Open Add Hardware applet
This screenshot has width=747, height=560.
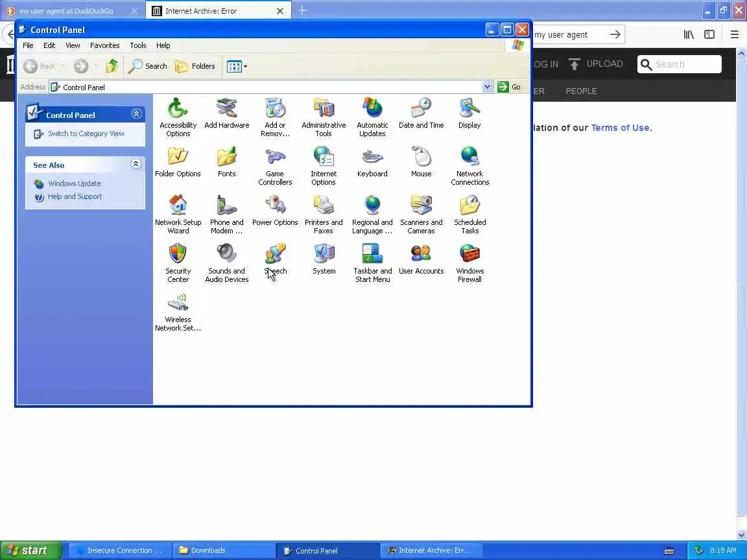point(227,113)
